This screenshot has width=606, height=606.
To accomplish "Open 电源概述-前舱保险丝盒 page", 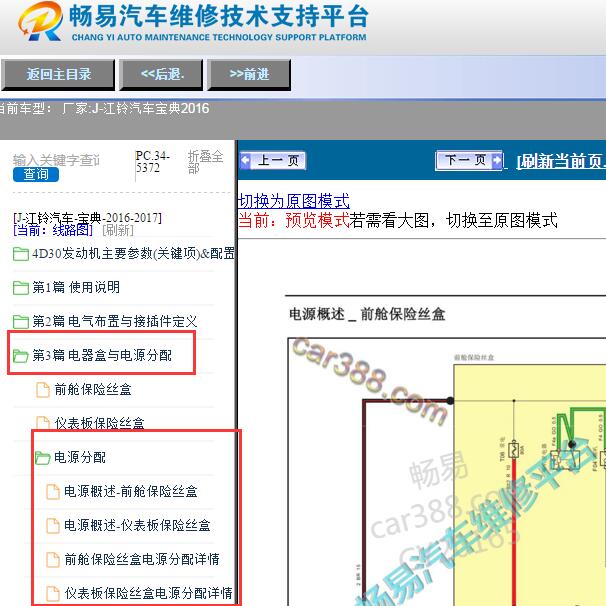I will [131, 492].
